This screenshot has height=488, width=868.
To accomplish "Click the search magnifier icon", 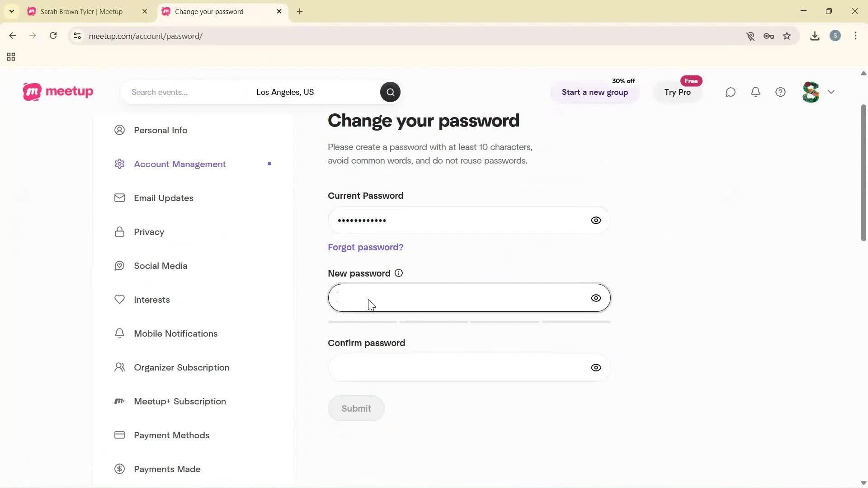I will pos(390,92).
